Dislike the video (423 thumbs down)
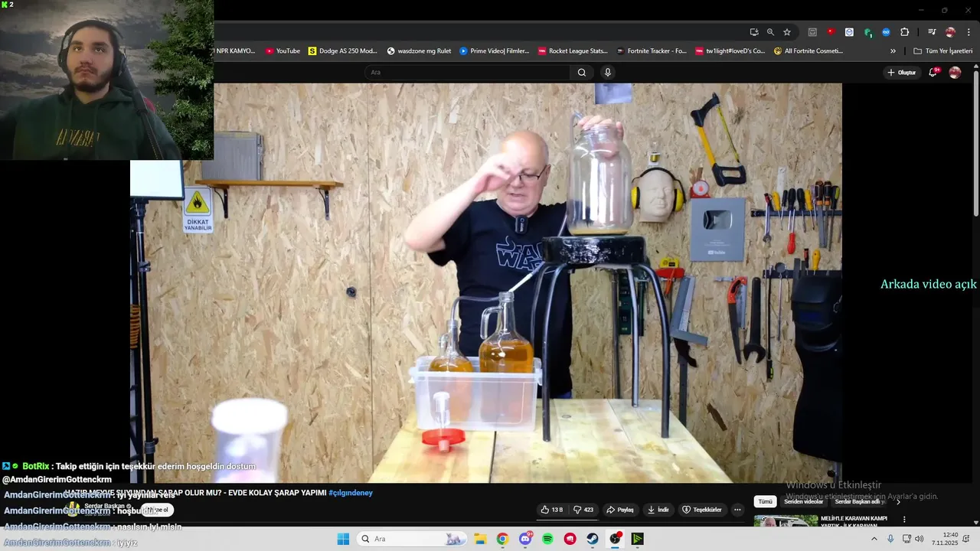This screenshot has height=551, width=980. 583,510
